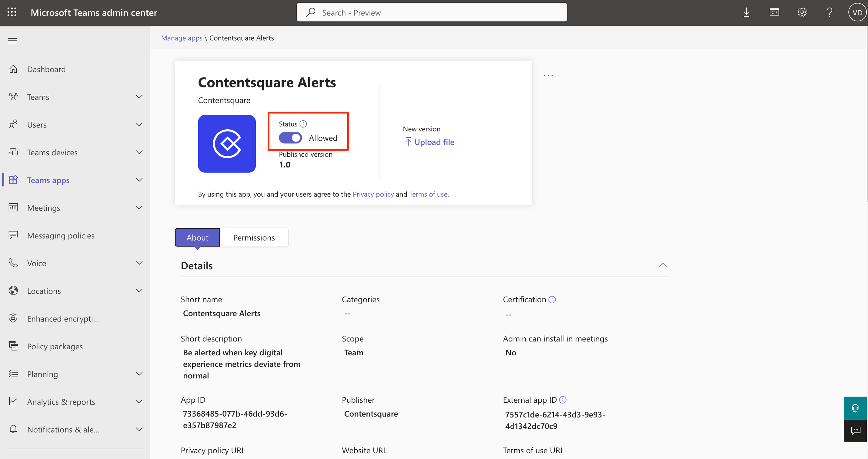Select the About tab

(198, 238)
